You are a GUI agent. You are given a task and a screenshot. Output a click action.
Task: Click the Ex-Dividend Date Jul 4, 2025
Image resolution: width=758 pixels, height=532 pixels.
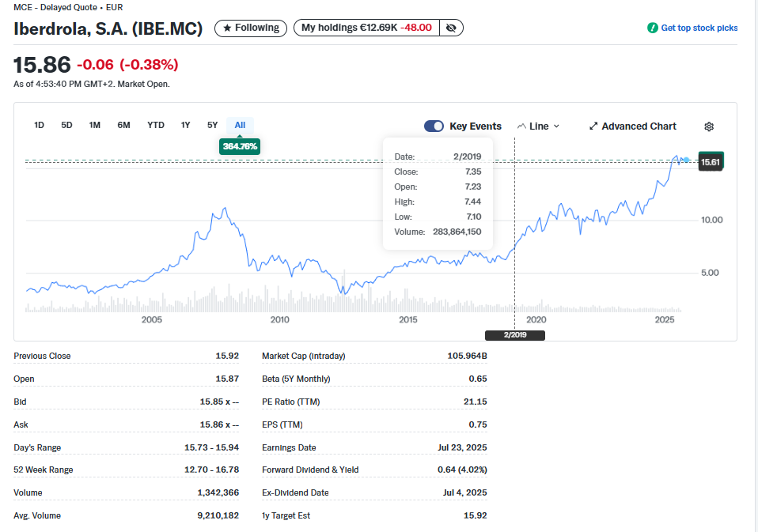pyautogui.click(x=464, y=493)
